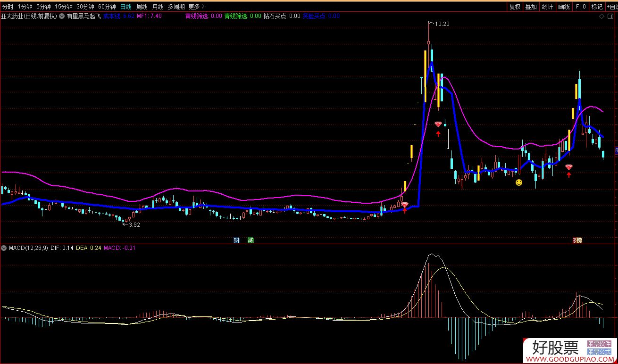This screenshot has width=618, height=364.
Task: Switch to 周线 weekly chart tab
Action: [x=142, y=7]
